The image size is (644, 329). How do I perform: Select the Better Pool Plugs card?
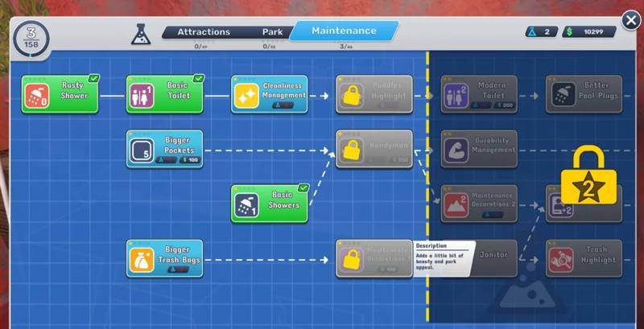(x=584, y=94)
